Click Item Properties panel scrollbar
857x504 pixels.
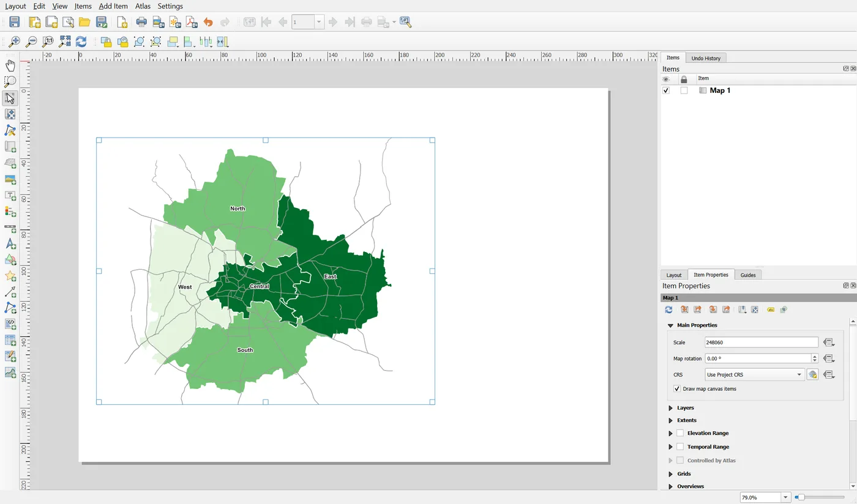pyautogui.click(x=854, y=373)
